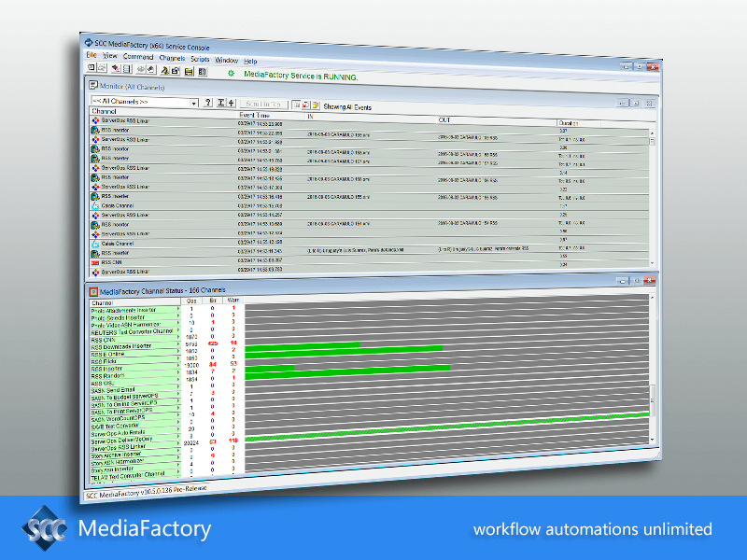Click the Channel Status vertical scrollbar
The width and height of the screenshot is (747, 560).
653,369
